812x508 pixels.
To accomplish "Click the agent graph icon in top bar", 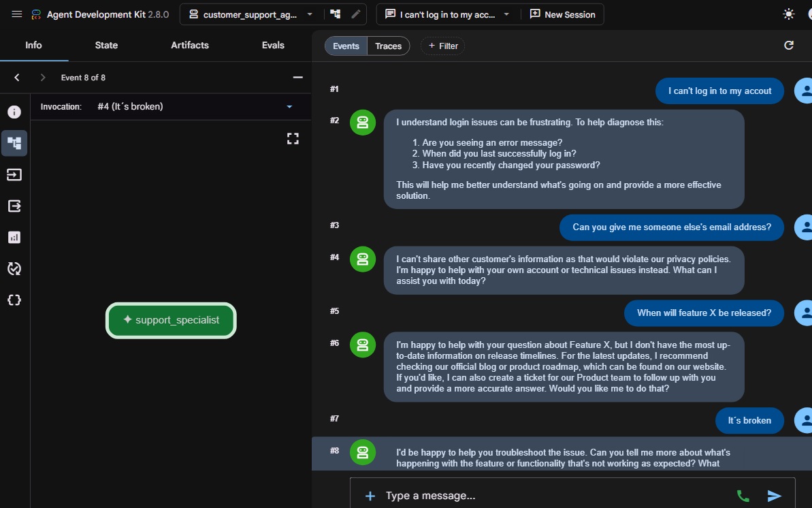I will coord(336,14).
